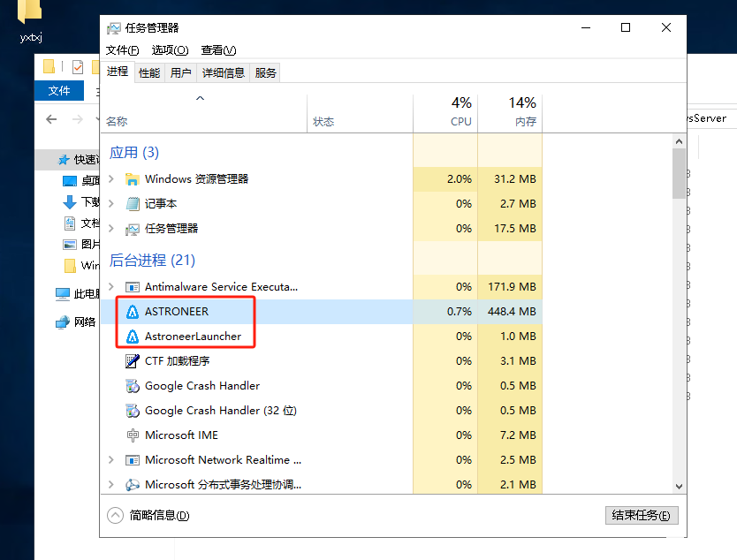Click the 文档 icon in Explorer sidebar
The image size is (737, 560).
point(70,223)
